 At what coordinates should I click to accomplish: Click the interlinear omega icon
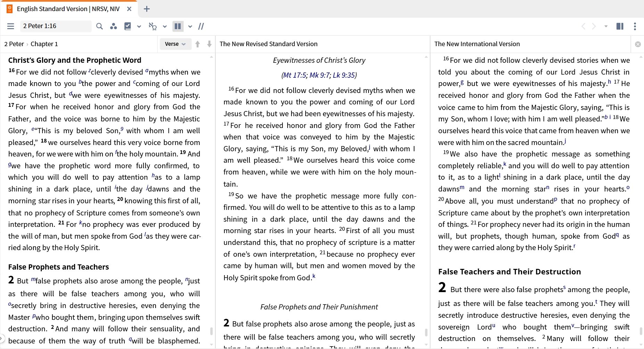pyautogui.click(x=153, y=26)
